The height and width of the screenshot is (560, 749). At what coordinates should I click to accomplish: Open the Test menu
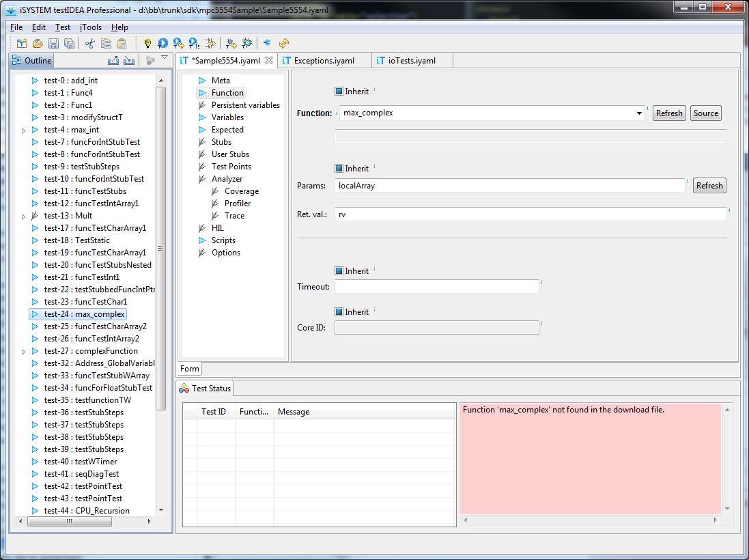point(63,27)
